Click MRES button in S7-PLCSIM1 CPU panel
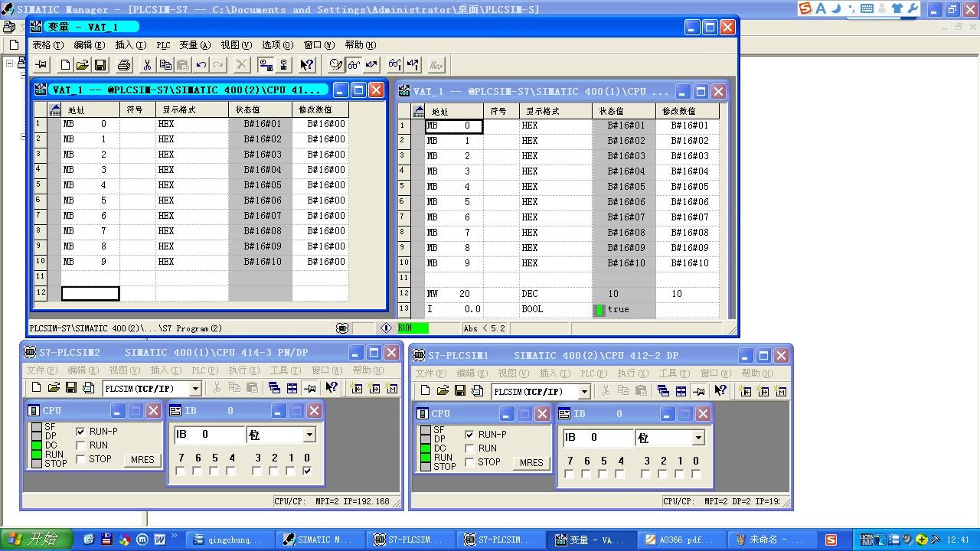 pyautogui.click(x=531, y=463)
